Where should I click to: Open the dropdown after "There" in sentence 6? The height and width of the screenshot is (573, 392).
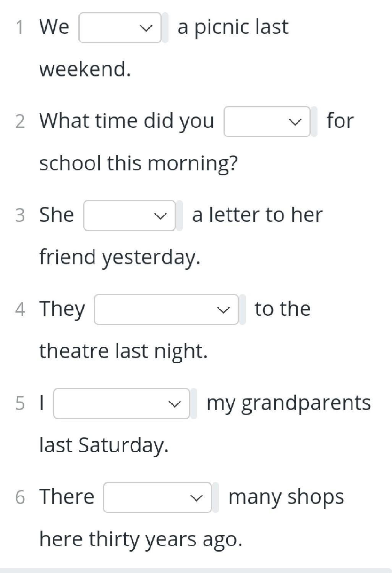click(157, 497)
